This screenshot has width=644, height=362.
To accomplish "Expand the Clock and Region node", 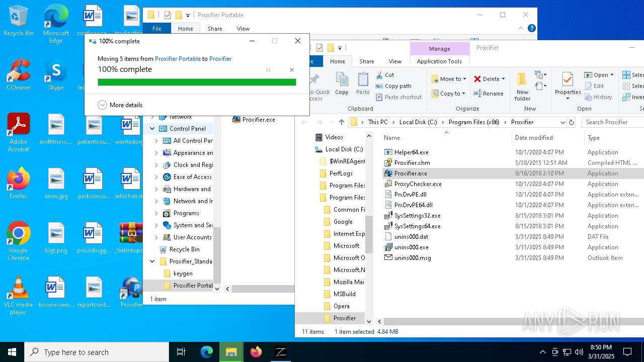I will (156, 165).
